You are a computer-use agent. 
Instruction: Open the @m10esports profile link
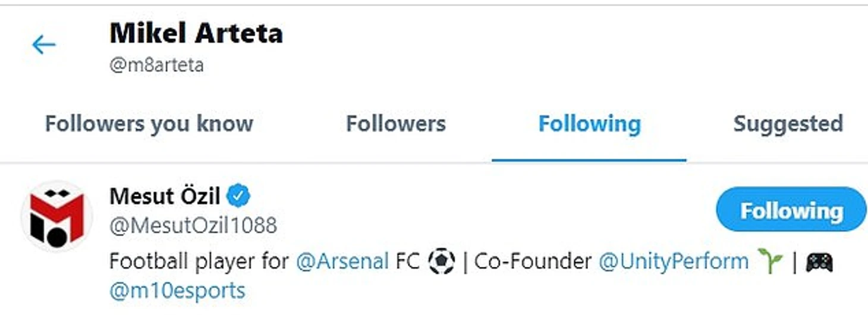177,291
